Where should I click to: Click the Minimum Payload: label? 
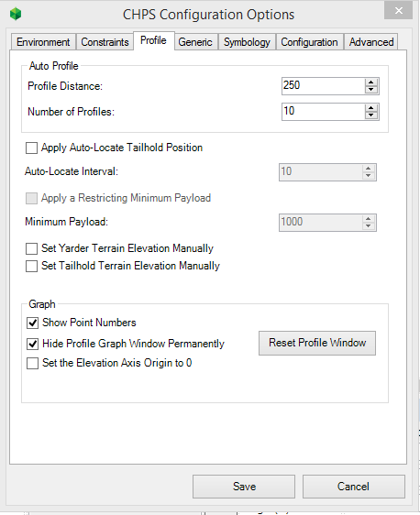pos(66,222)
